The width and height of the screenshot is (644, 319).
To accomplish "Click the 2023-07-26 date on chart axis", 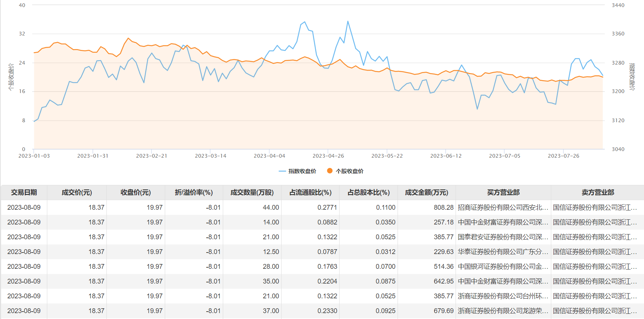I will 563,156.
